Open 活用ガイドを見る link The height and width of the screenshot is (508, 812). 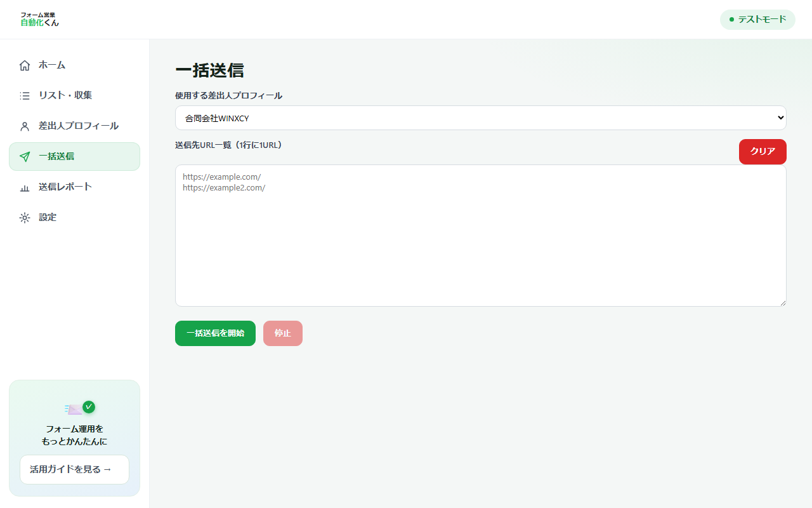pyautogui.click(x=74, y=469)
